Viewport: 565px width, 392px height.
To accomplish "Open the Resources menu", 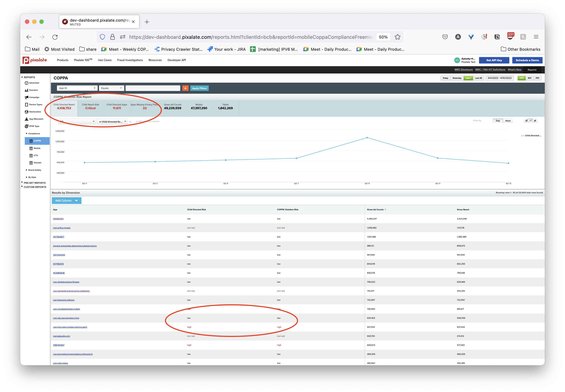I will pos(155,60).
